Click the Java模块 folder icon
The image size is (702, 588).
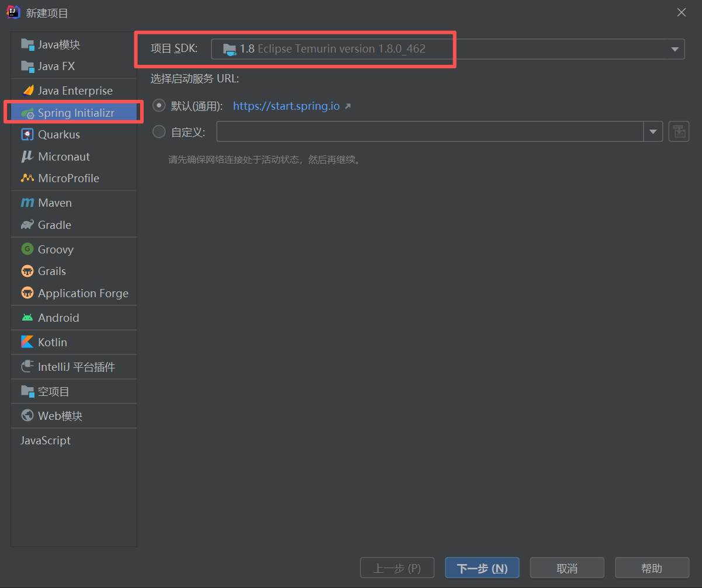pyautogui.click(x=27, y=44)
